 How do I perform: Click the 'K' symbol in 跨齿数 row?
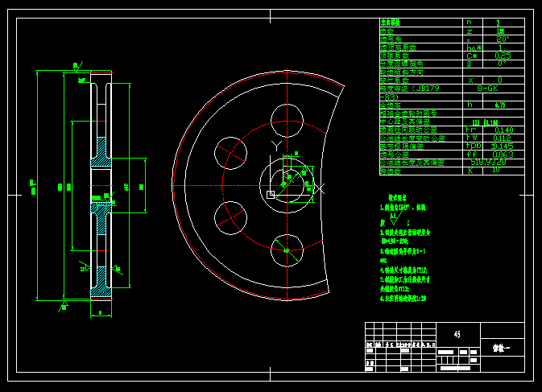coord(470,171)
